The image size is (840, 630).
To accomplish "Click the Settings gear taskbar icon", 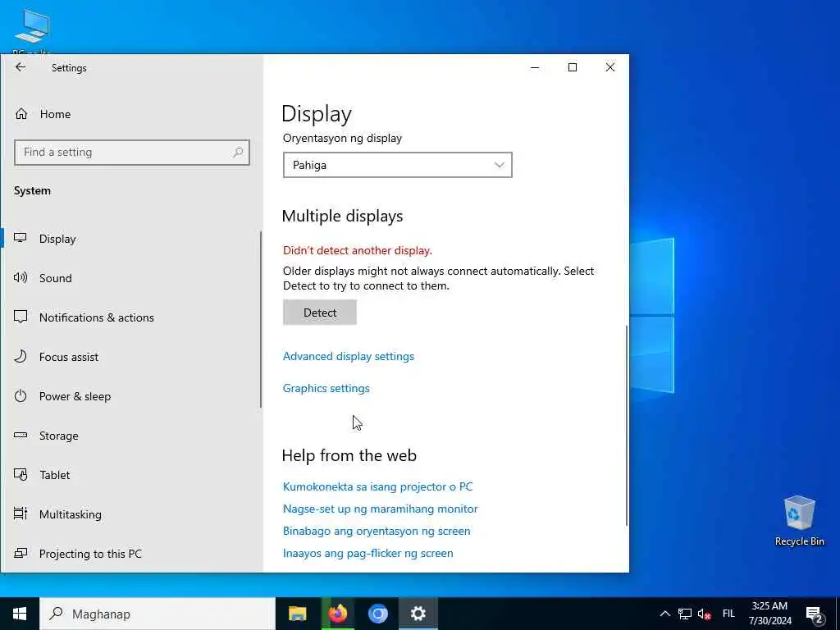I will click(418, 614).
